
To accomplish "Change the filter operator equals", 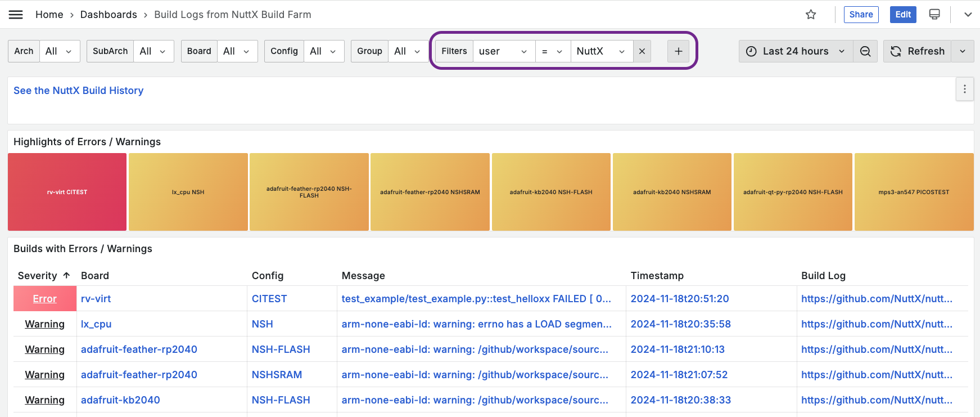I will coord(553,51).
